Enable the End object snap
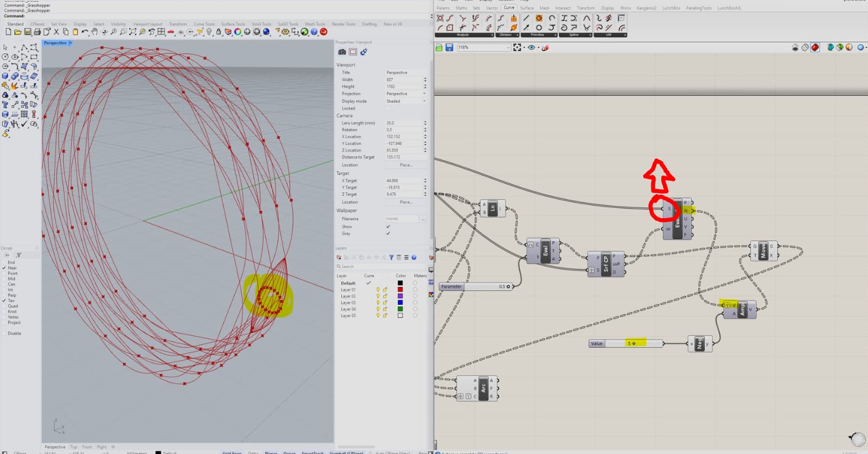The width and height of the screenshot is (868, 454). click(x=4, y=262)
